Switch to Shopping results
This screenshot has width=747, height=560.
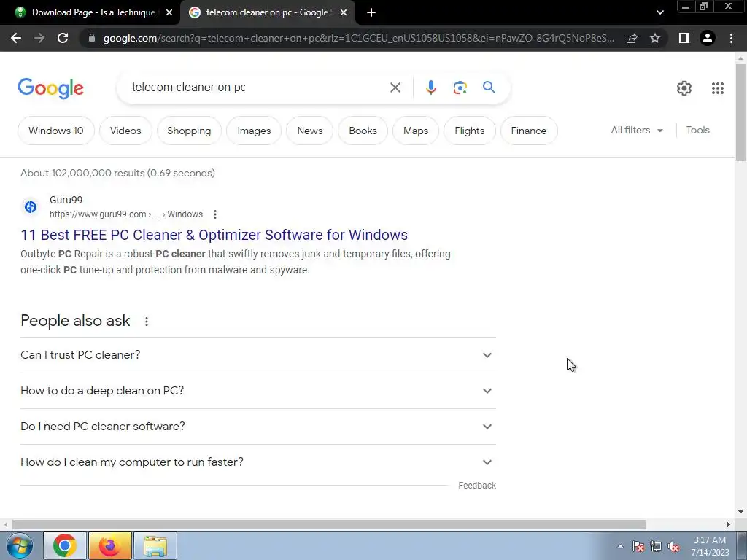pyautogui.click(x=189, y=131)
